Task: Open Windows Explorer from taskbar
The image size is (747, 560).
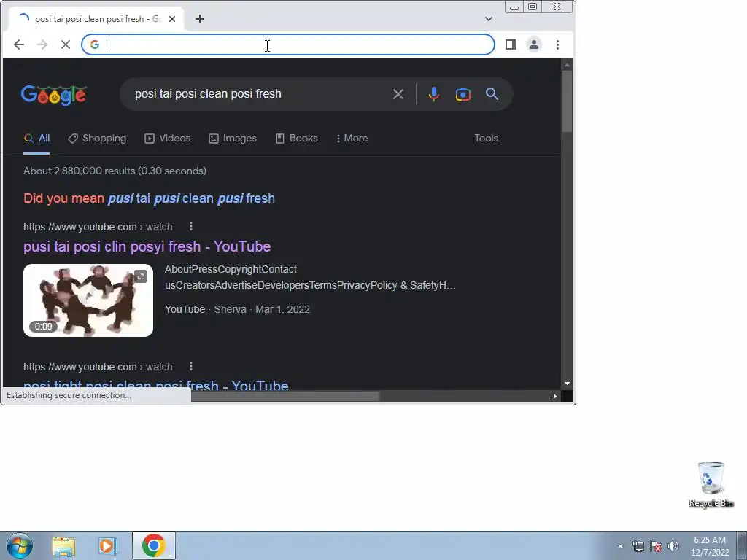Action: (63, 546)
